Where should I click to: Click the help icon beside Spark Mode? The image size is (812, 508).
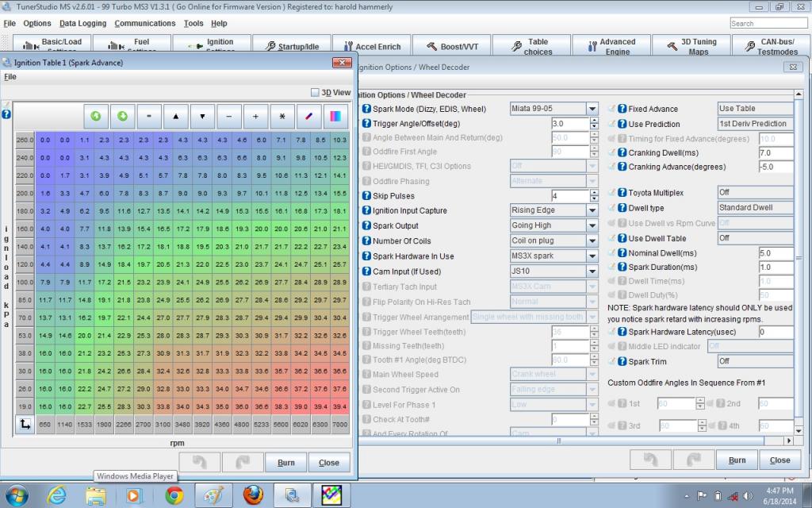[x=366, y=109]
